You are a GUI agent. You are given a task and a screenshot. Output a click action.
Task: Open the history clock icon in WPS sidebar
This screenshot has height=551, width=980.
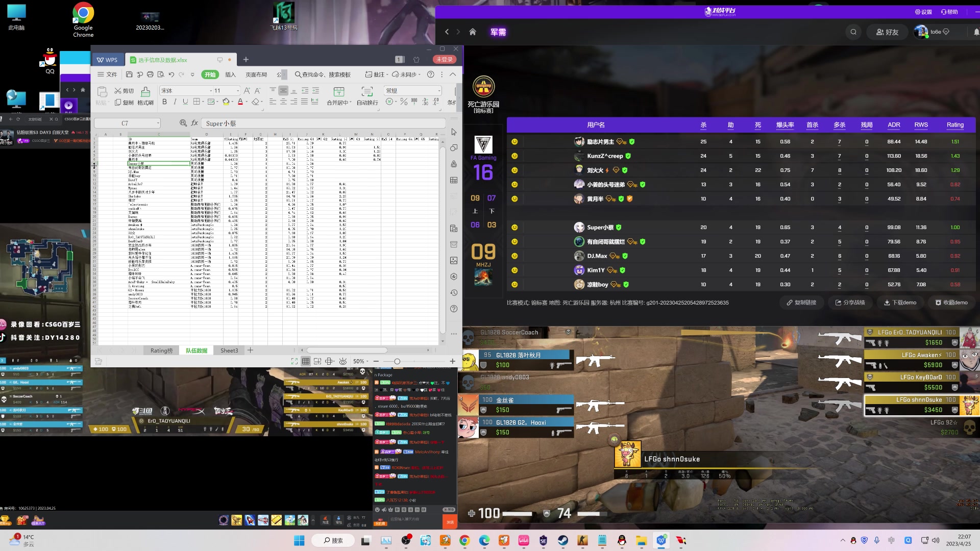[x=454, y=293]
